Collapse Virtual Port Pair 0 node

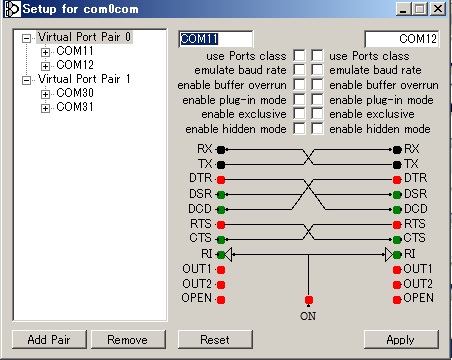tap(26, 38)
